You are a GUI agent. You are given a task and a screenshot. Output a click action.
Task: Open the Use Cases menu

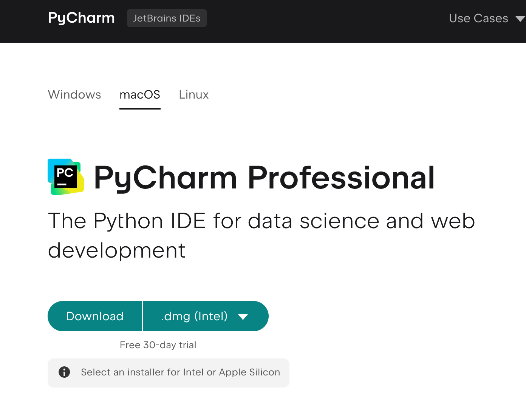[478, 18]
